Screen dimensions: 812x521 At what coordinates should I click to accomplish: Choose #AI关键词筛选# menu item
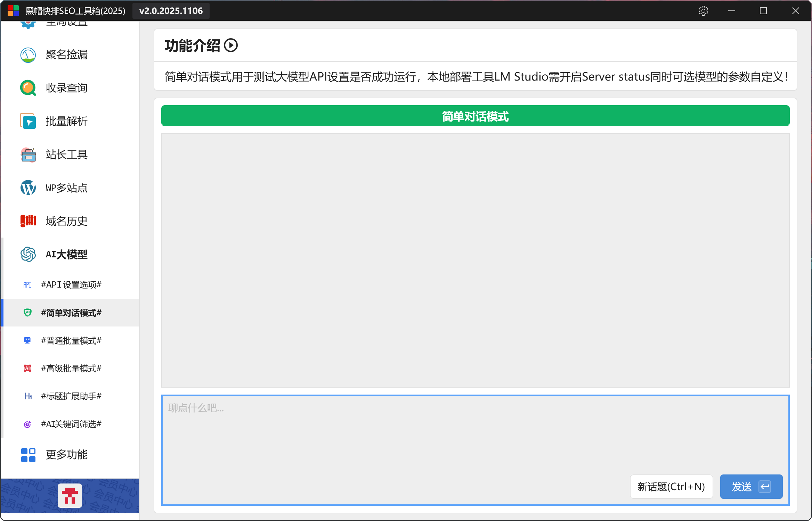click(71, 424)
